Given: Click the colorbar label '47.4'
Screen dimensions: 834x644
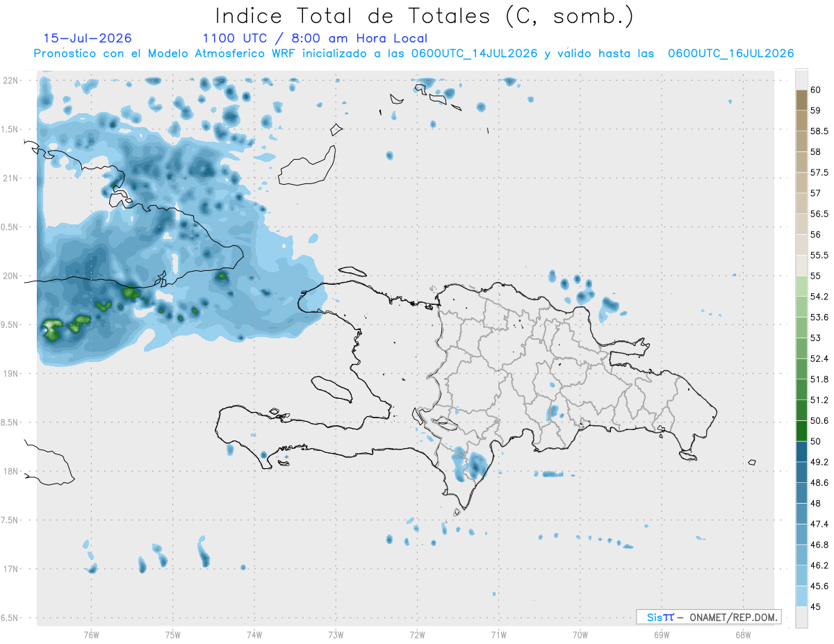Looking at the screenshot, I should coord(819,524).
